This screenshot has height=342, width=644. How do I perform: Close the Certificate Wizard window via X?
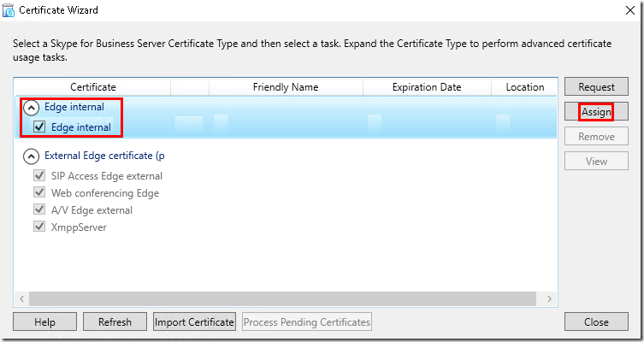click(630, 10)
